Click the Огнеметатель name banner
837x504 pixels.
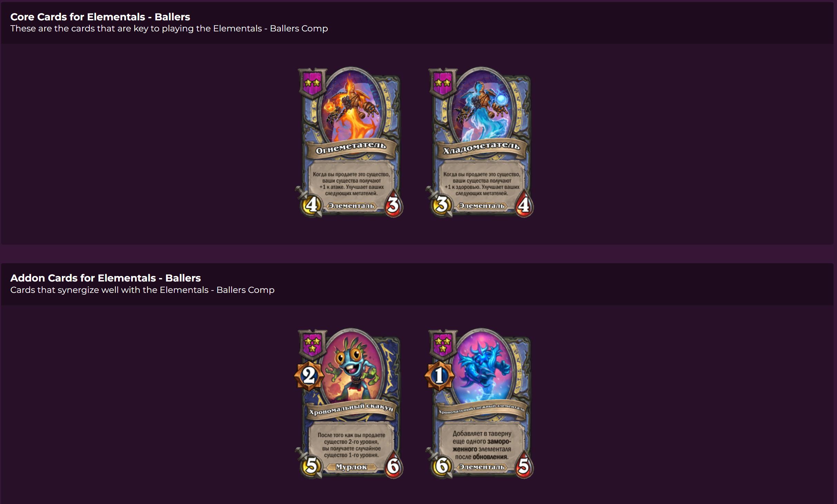coord(351,148)
